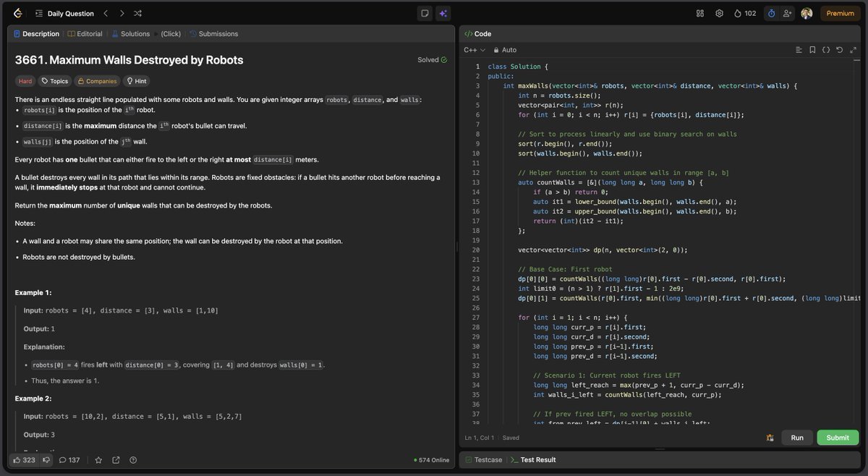Click the sparkle debug icon beside Run
868x476 pixels.
pos(770,438)
